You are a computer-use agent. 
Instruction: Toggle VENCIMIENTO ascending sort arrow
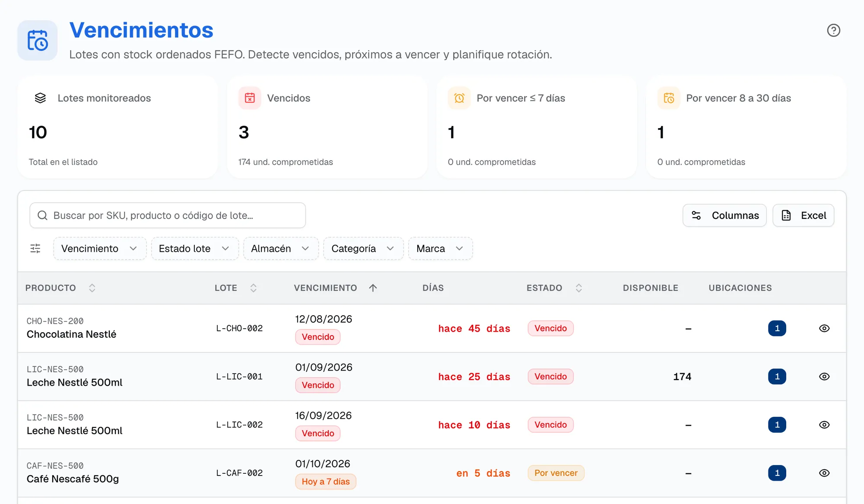click(x=373, y=288)
